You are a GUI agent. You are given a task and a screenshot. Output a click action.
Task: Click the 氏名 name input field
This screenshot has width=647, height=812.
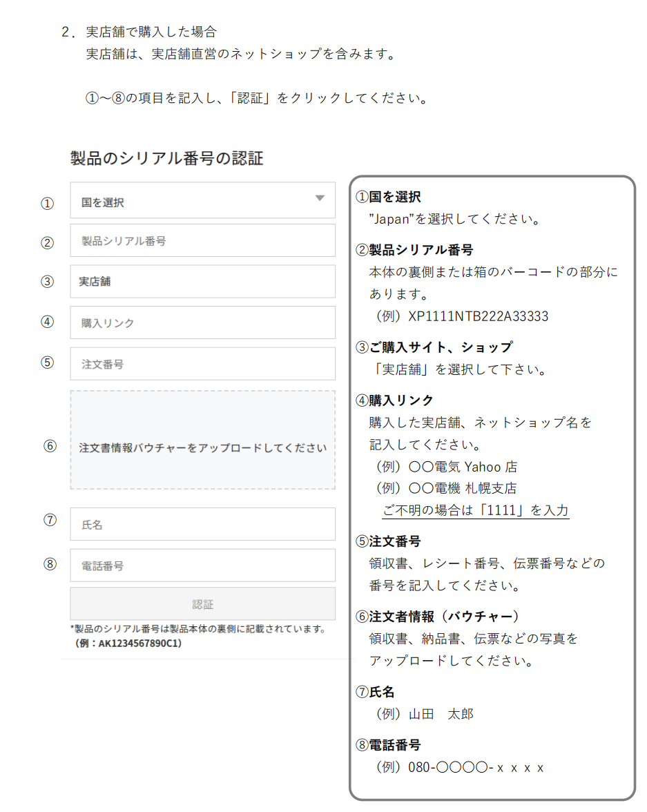click(x=202, y=524)
